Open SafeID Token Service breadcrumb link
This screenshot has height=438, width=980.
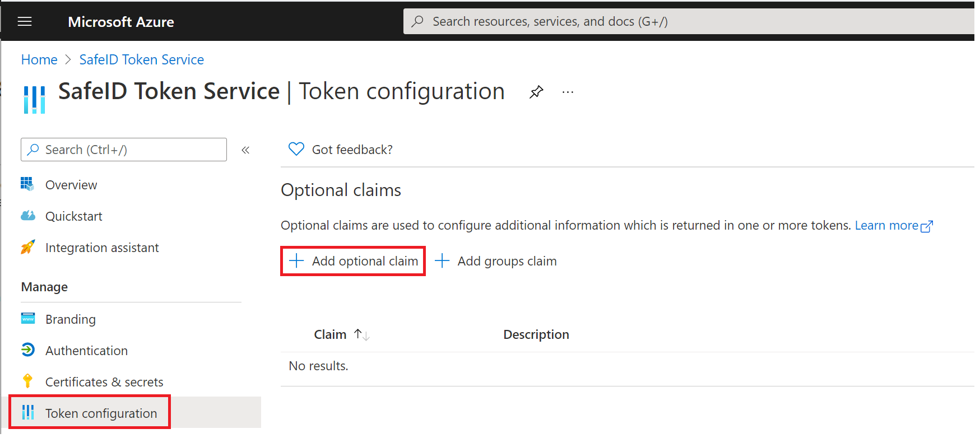click(141, 60)
